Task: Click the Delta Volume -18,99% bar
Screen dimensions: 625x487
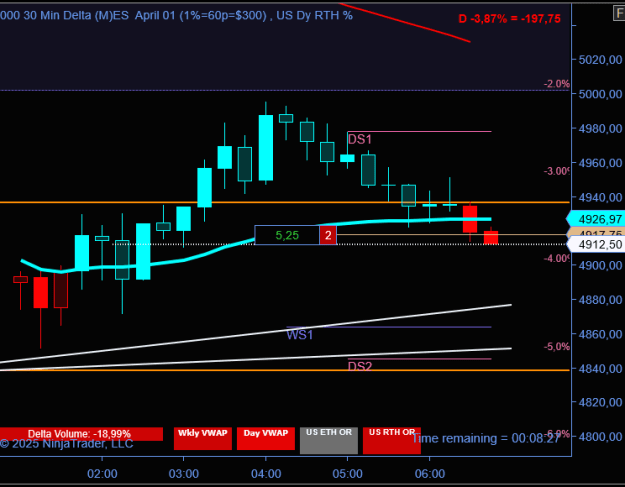Action: pyautogui.click(x=81, y=434)
